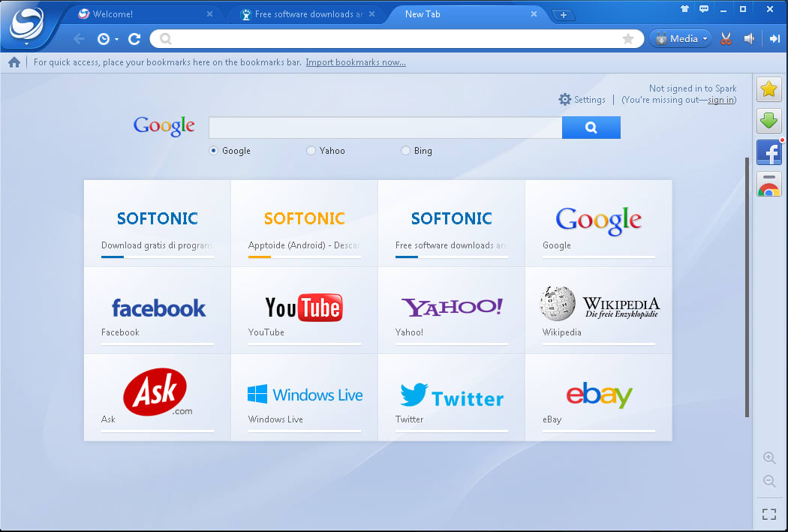788x532 pixels.
Task: Click the zoom out magnifier icon
Action: [x=768, y=482]
